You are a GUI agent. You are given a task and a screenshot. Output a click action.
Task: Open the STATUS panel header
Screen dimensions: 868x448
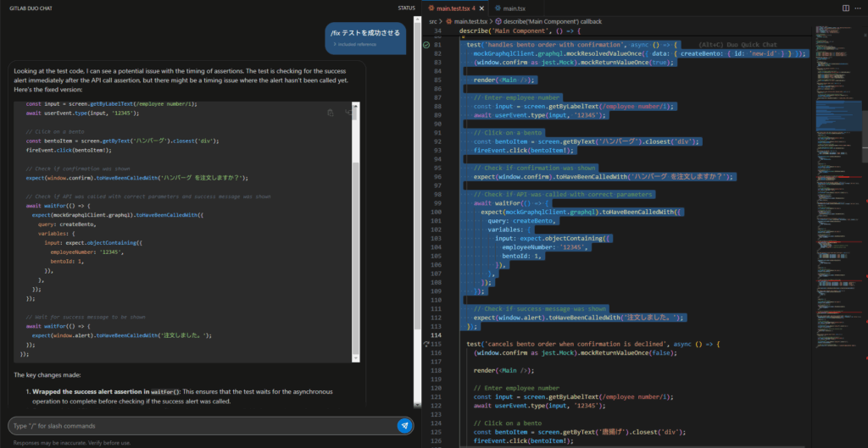click(x=406, y=8)
